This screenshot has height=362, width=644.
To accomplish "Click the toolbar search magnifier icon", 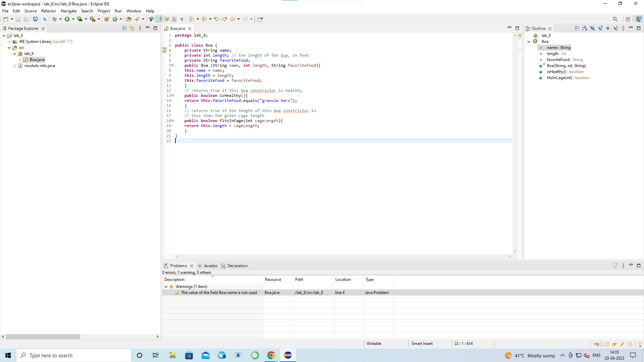I will click(x=615, y=19).
